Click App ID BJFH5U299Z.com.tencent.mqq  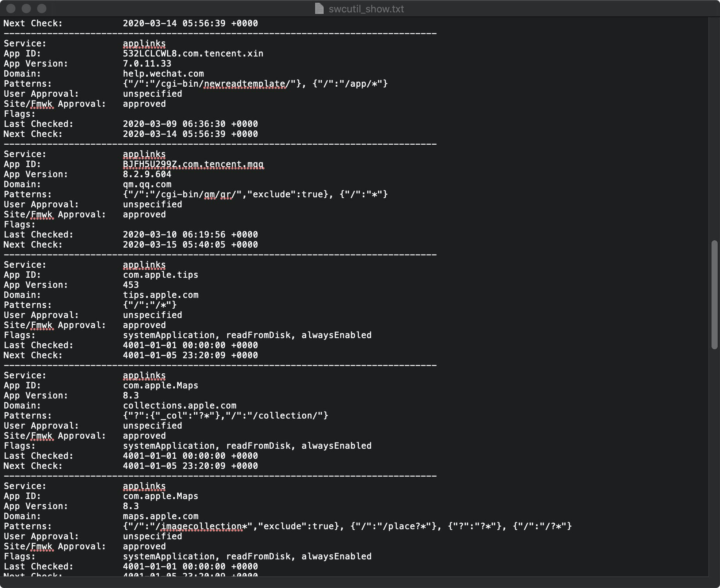point(193,164)
